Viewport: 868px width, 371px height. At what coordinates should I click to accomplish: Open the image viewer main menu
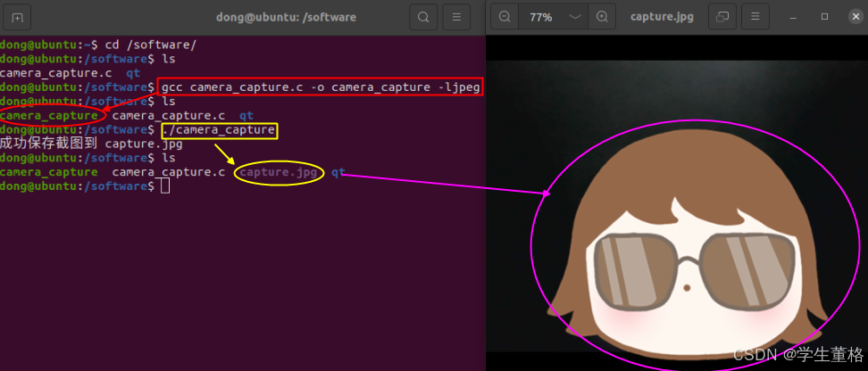[755, 17]
